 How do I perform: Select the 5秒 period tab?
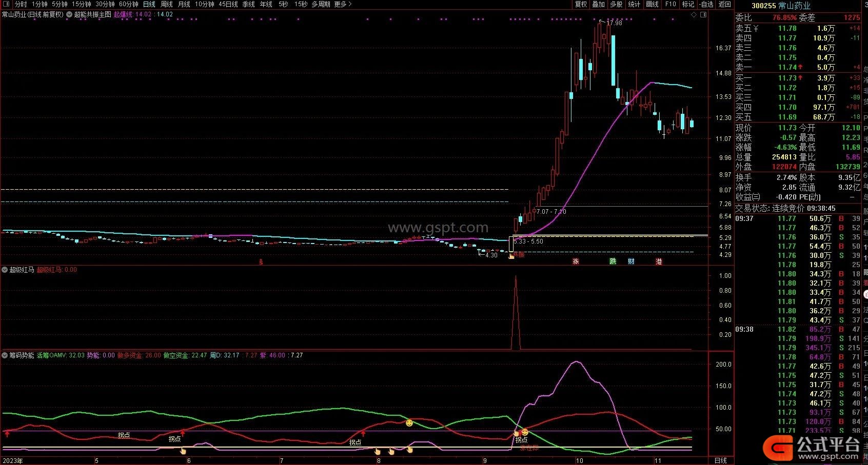[x=284, y=4]
